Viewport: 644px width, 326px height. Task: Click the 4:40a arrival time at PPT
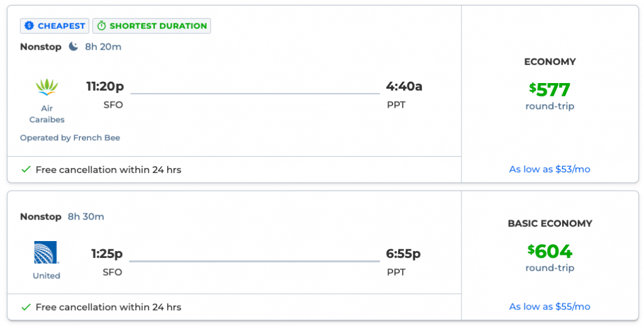pyautogui.click(x=404, y=86)
